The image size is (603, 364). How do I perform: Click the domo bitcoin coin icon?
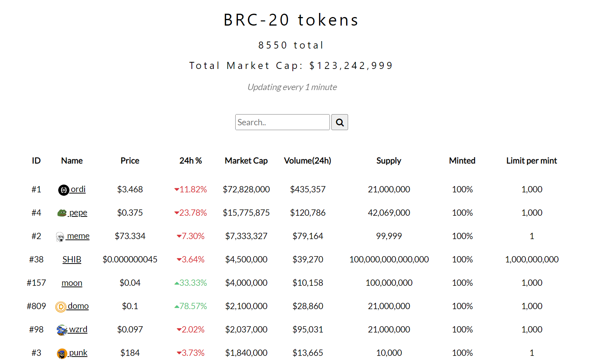(x=61, y=307)
